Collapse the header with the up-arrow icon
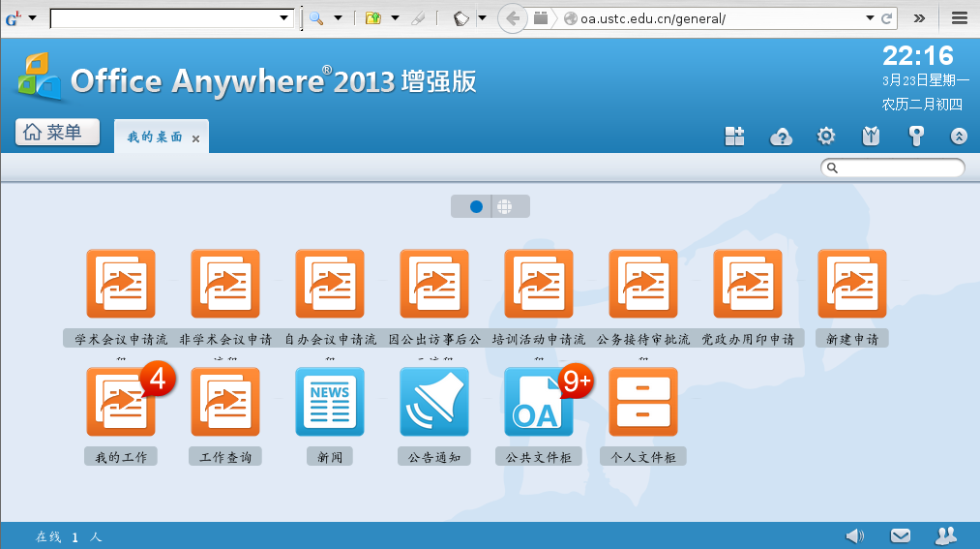This screenshot has height=549, width=980. [x=959, y=136]
